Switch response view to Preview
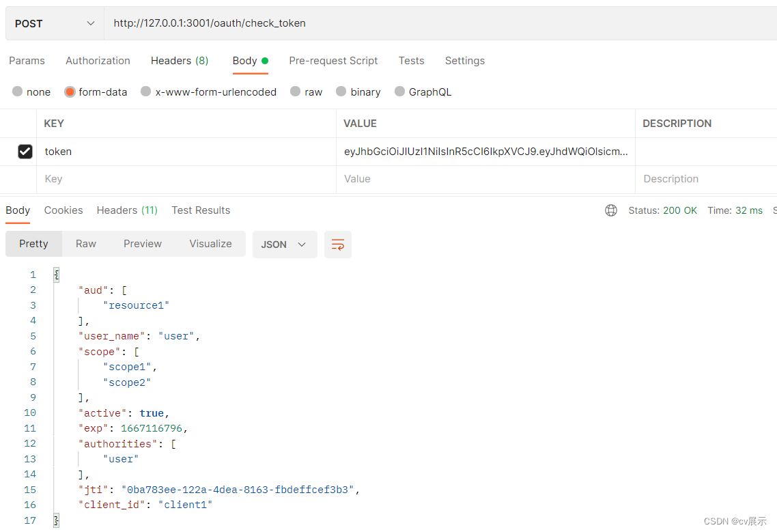 tap(143, 244)
